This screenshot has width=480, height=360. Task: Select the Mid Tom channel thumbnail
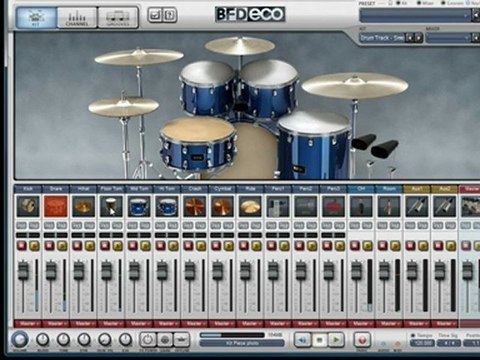coord(139,206)
